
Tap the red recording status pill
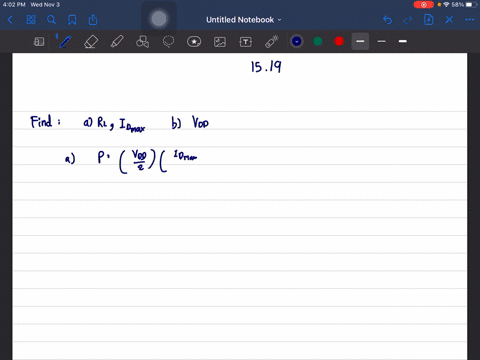click(424, 5)
